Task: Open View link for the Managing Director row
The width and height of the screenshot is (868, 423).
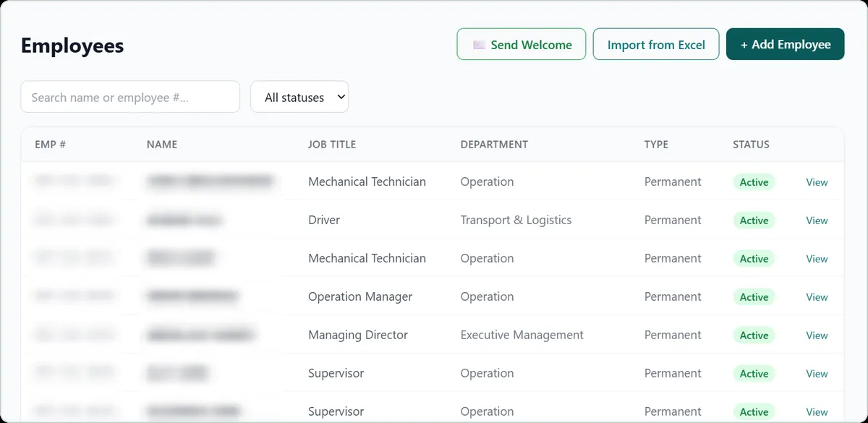Action: (817, 336)
